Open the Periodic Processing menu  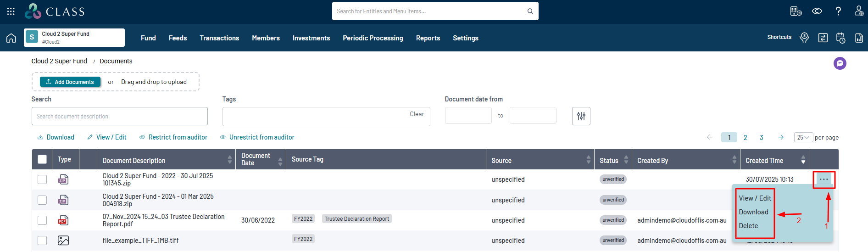click(x=373, y=38)
